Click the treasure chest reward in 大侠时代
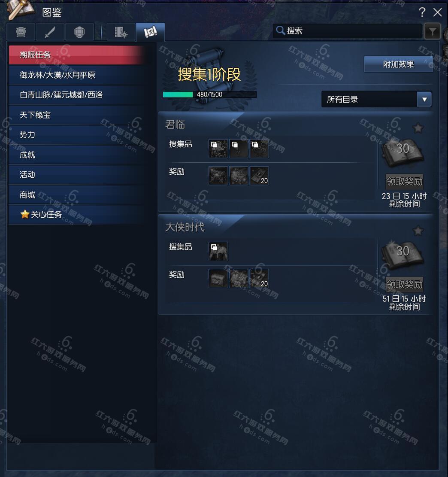 point(218,278)
